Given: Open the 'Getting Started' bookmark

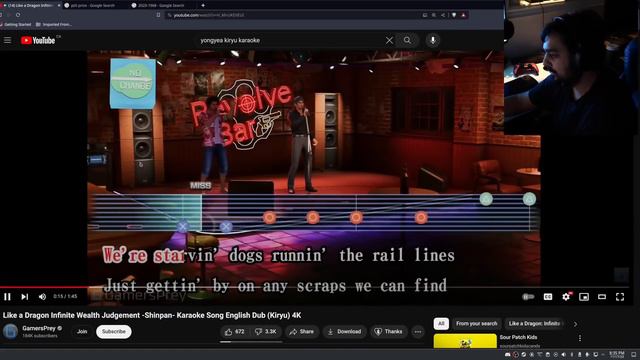Looking at the screenshot, I should click(x=16, y=24).
